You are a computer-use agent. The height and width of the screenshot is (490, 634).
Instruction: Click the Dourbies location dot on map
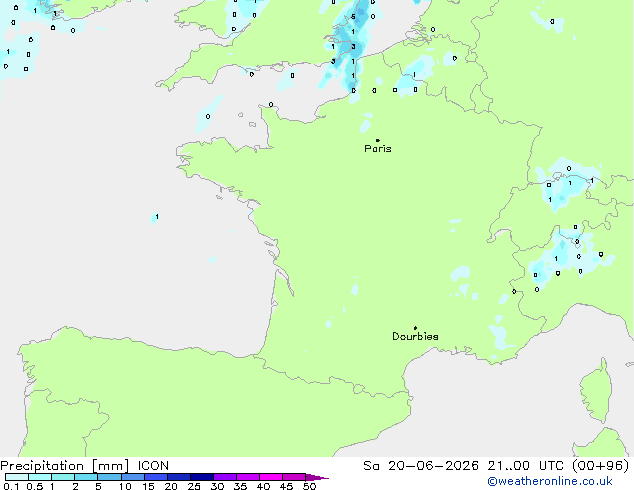(415, 328)
